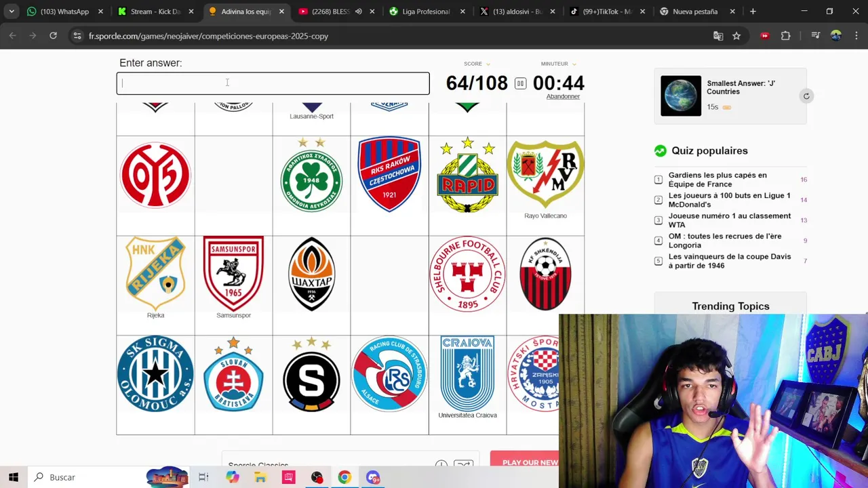Launch Copilot from the taskbar
Image resolution: width=868 pixels, height=488 pixels.
point(233,477)
